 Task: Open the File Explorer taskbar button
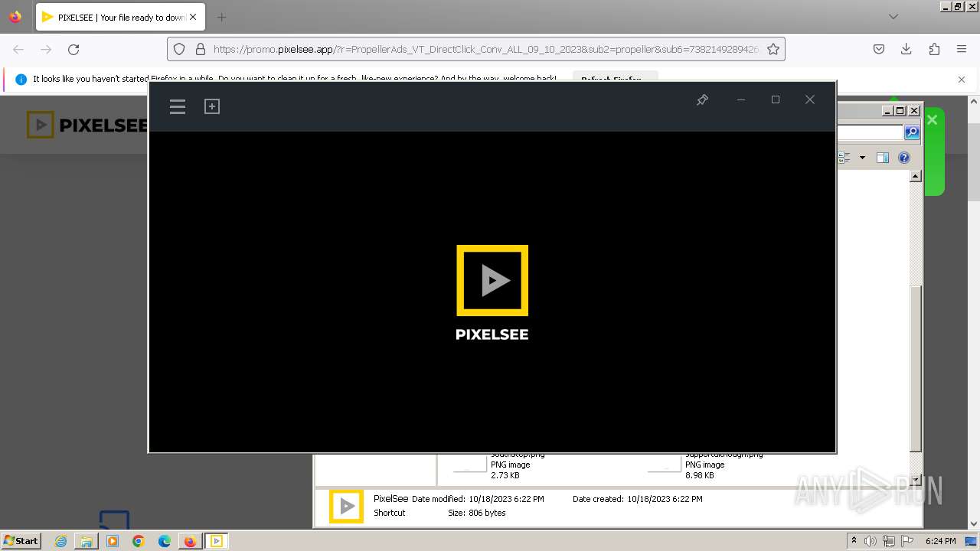pos(87,541)
